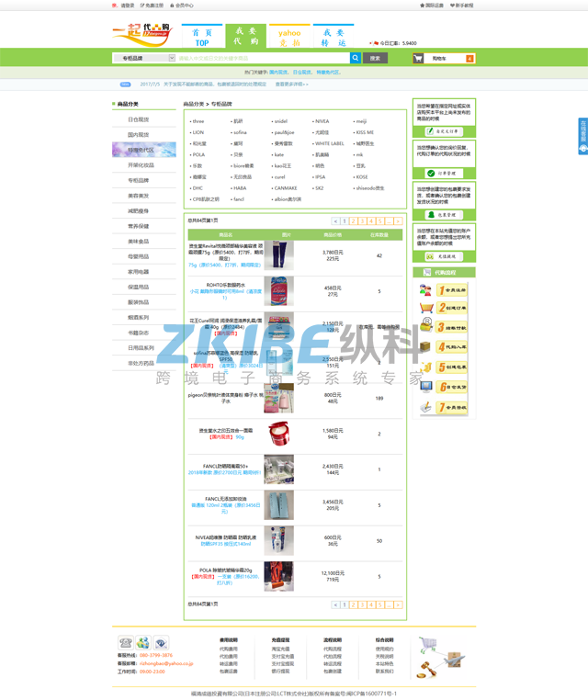Viewport: 588px width, 700px height.
Task: Click the KOSE brand link
Action: (x=362, y=176)
